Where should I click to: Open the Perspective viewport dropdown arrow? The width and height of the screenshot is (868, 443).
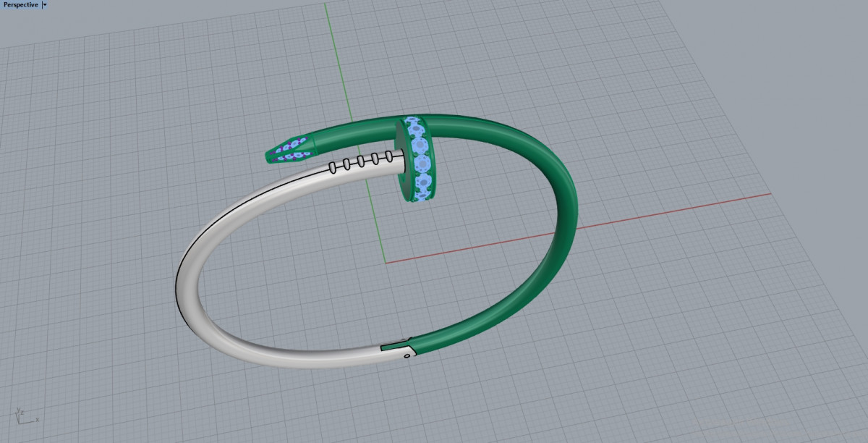(45, 4)
